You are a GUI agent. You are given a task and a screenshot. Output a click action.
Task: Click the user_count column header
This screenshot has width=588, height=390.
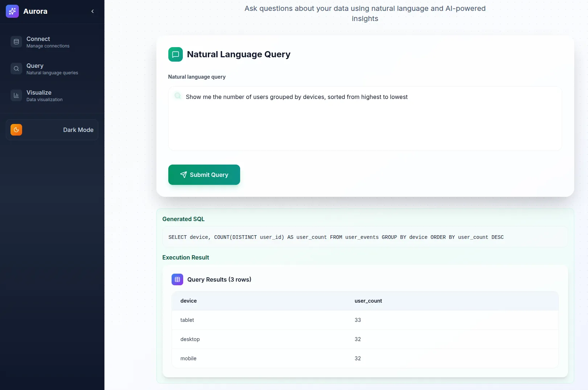click(368, 301)
